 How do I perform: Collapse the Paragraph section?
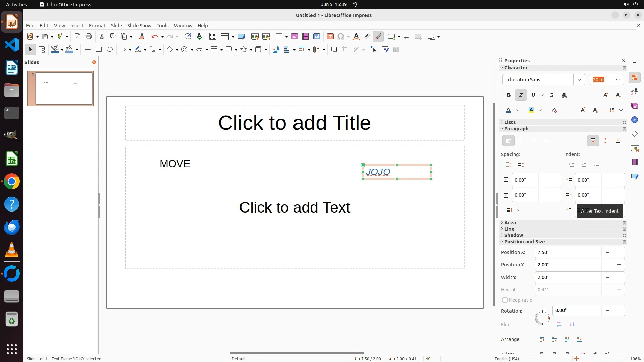click(x=516, y=129)
